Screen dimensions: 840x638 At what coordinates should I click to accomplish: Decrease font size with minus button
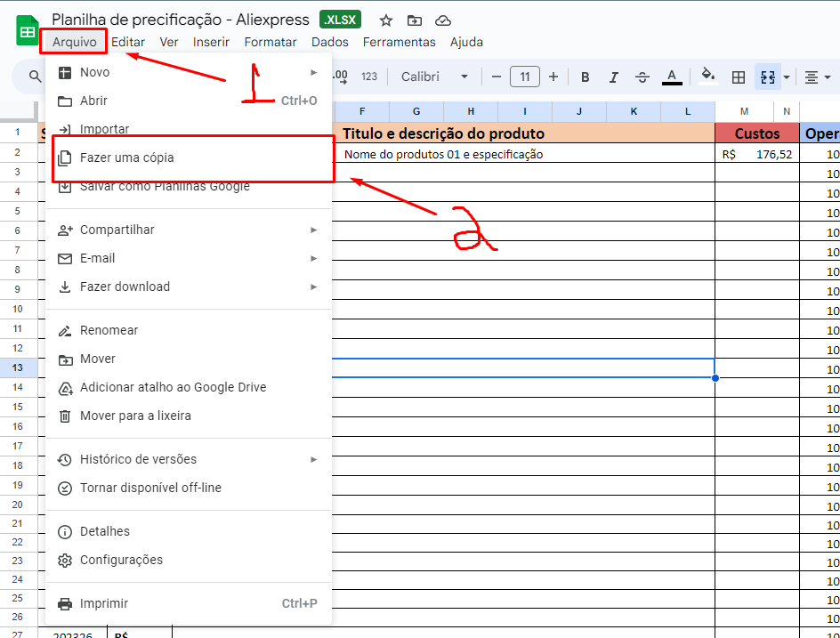[x=496, y=77]
